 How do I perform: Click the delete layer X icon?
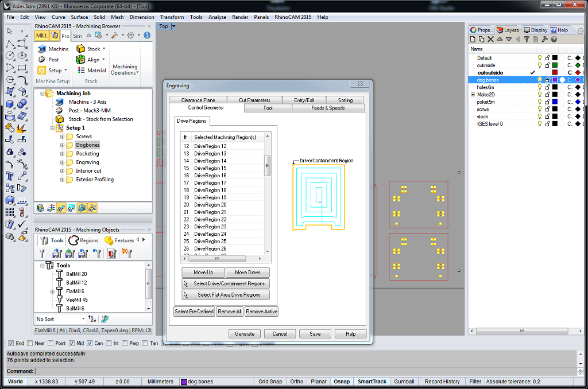(x=490, y=40)
